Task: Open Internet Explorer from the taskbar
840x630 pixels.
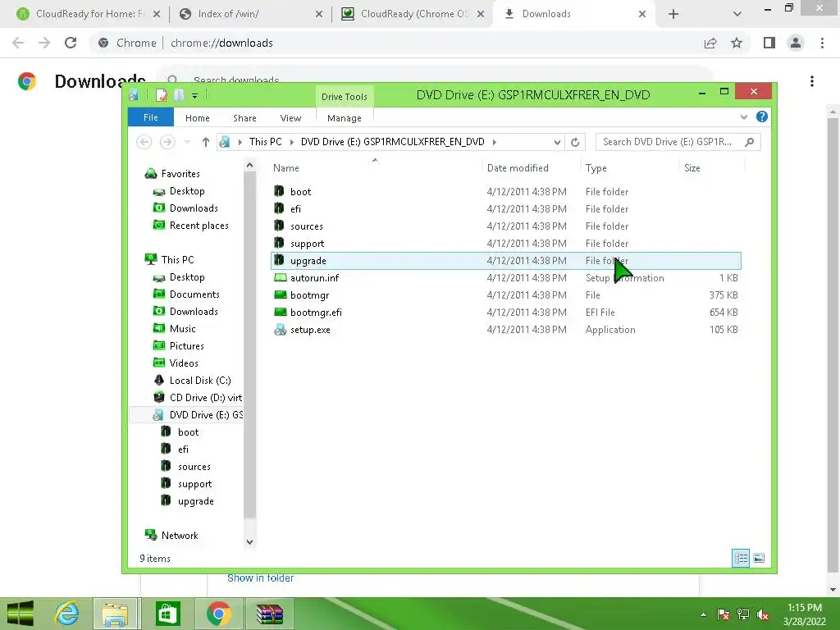Action: click(67, 614)
